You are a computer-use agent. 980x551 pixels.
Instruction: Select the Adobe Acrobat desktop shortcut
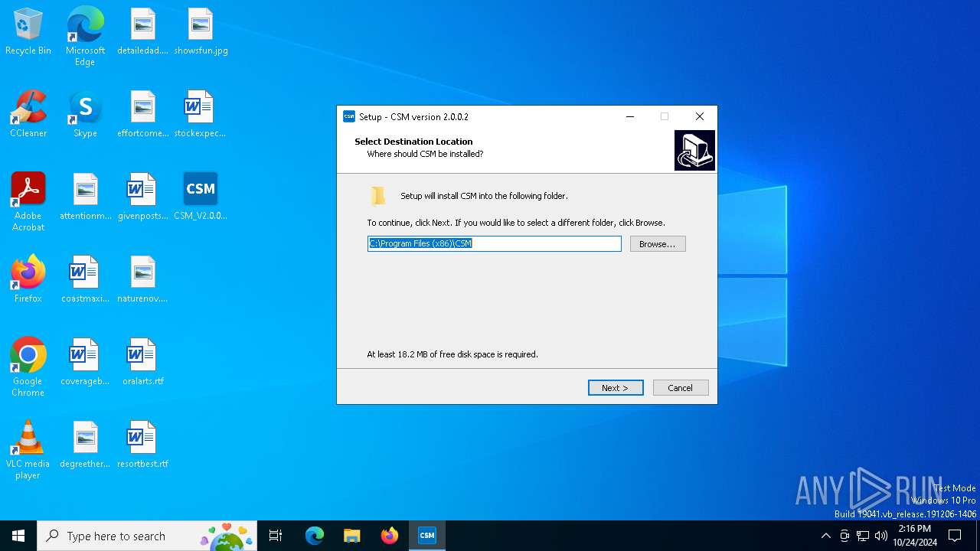tap(28, 202)
